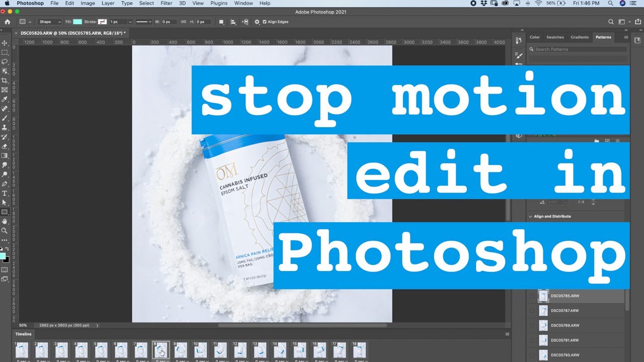Select the Rectangular Marquee tool
The height and width of the screenshot is (362, 644).
click(x=5, y=52)
